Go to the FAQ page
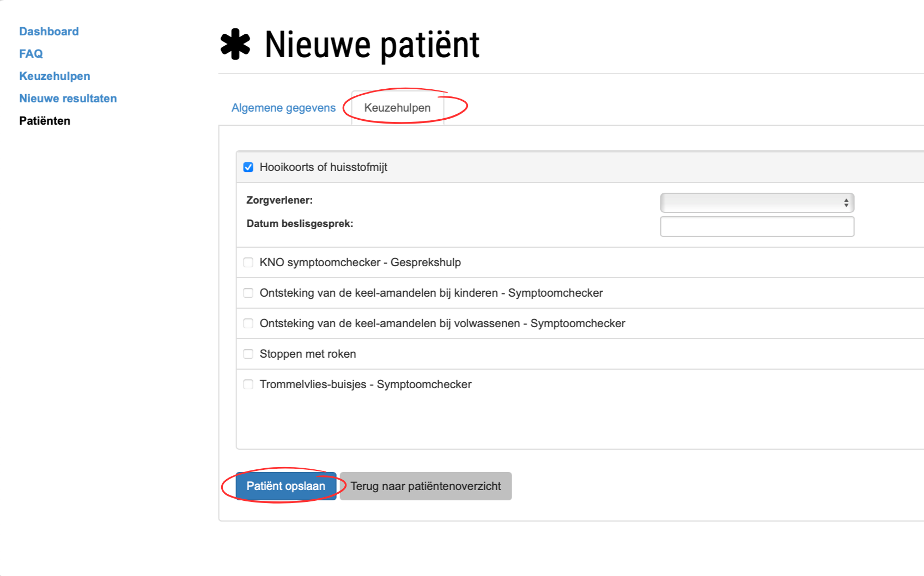 click(31, 53)
